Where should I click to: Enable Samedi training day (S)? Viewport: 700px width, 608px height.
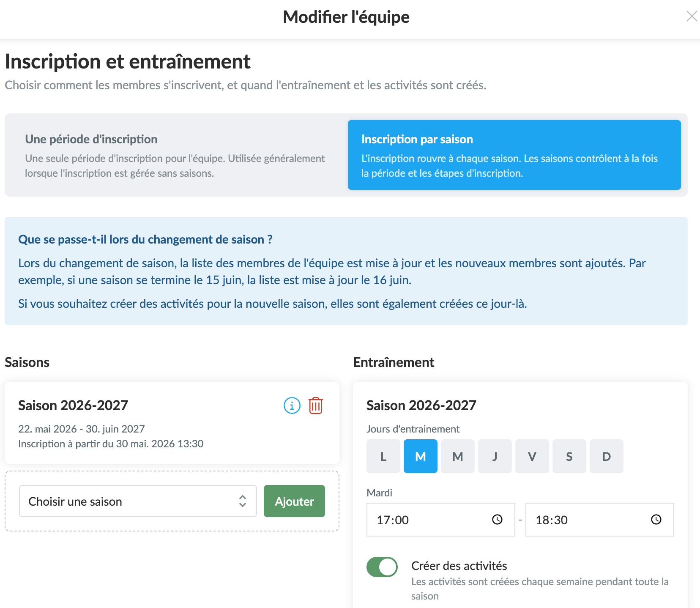click(569, 456)
